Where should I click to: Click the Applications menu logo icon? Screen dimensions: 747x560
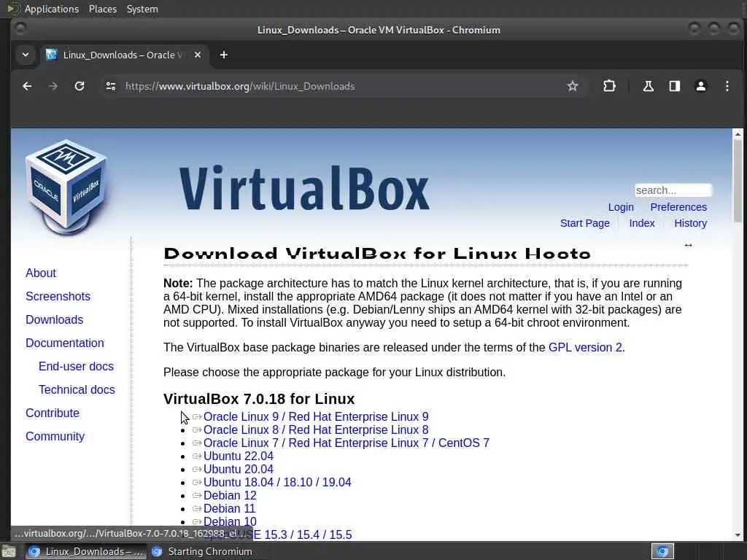[x=13, y=9]
